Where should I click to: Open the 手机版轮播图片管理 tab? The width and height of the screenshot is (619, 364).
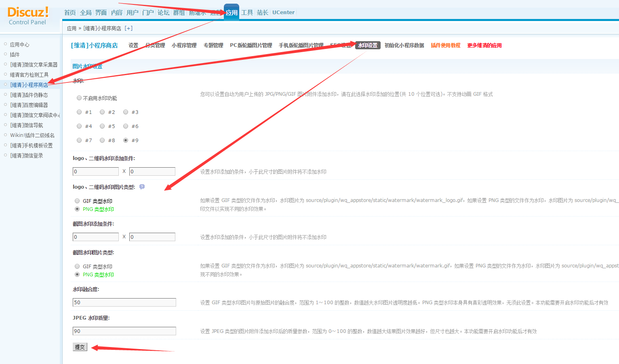(301, 45)
